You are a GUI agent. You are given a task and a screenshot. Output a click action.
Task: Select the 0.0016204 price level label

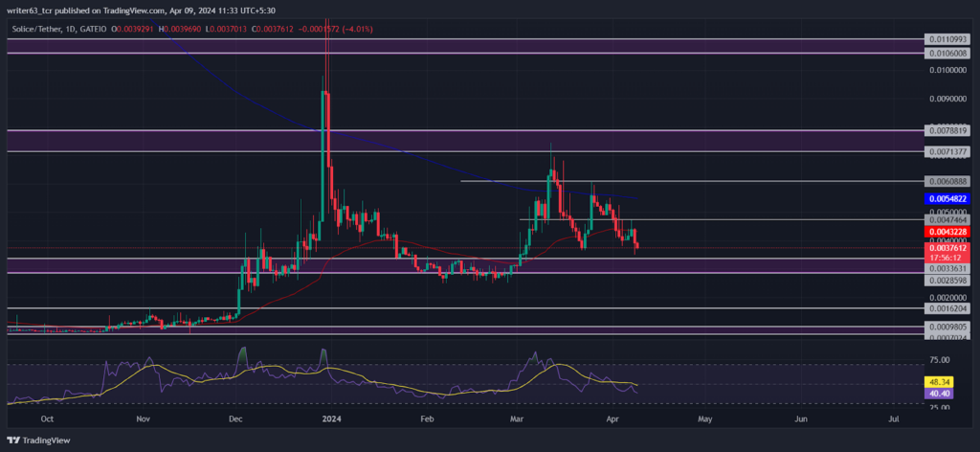947,308
